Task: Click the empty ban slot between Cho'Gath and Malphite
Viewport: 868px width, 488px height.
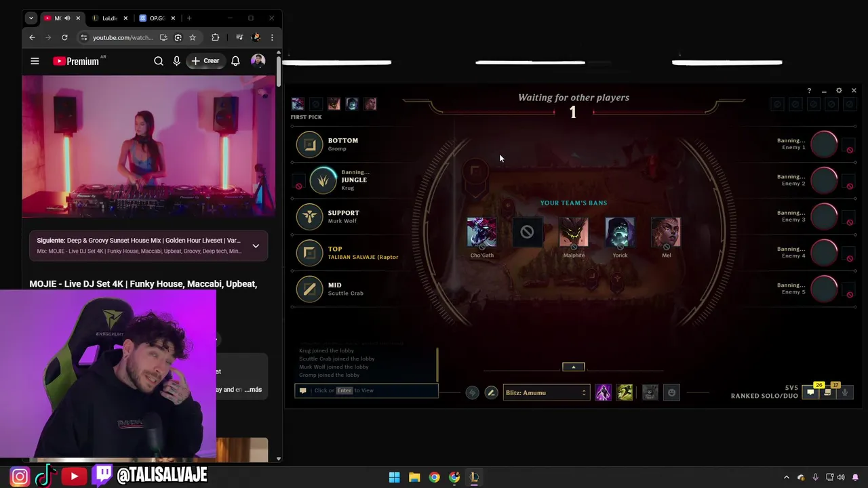Action: click(x=527, y=232)
